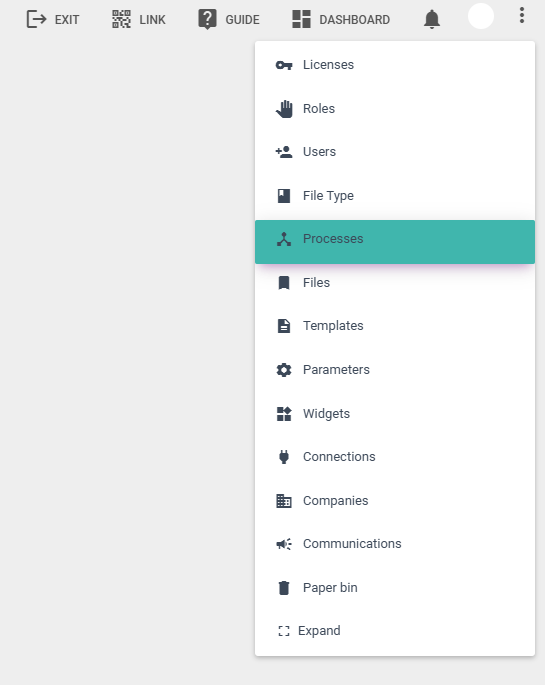Open the Paper bin entry
Screen dimensions: 545x685
pos(395,588)
